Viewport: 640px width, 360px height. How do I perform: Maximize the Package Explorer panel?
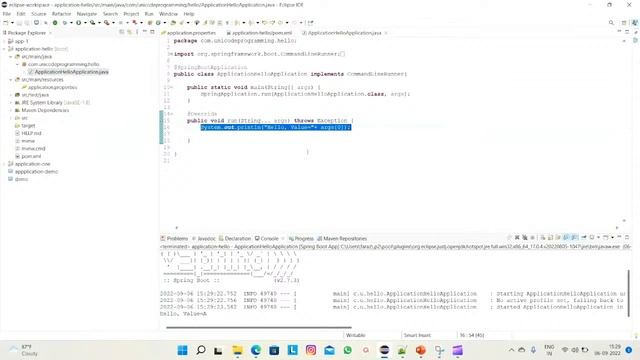[152, 32]
